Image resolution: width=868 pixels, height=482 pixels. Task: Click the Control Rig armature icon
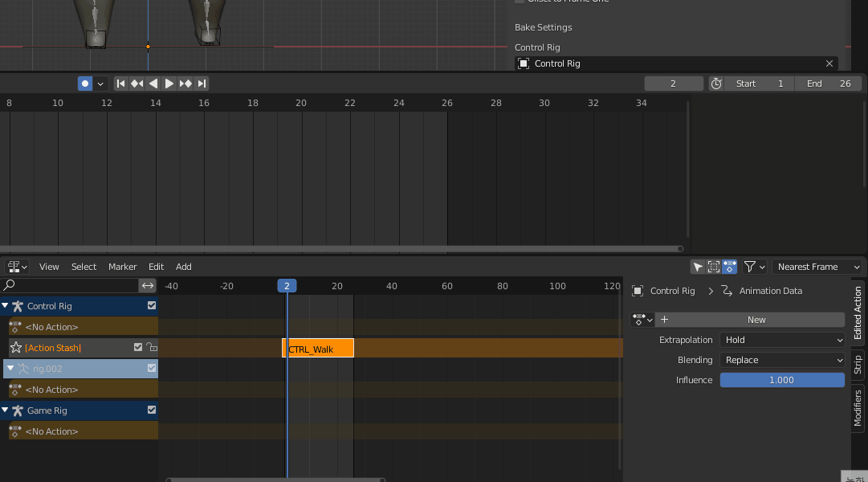pyautogui.click(x=18, y=306)
